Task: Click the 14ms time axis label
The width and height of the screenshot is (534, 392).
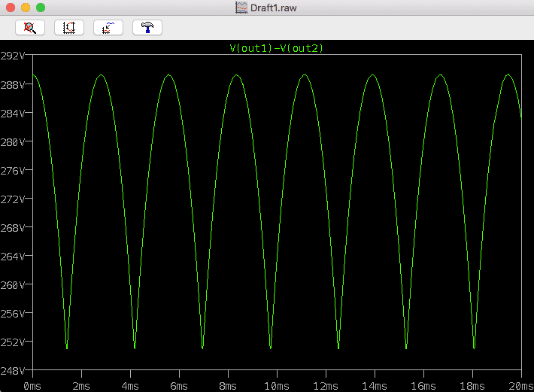Action: pyautogui.click(x=374, y=384)
